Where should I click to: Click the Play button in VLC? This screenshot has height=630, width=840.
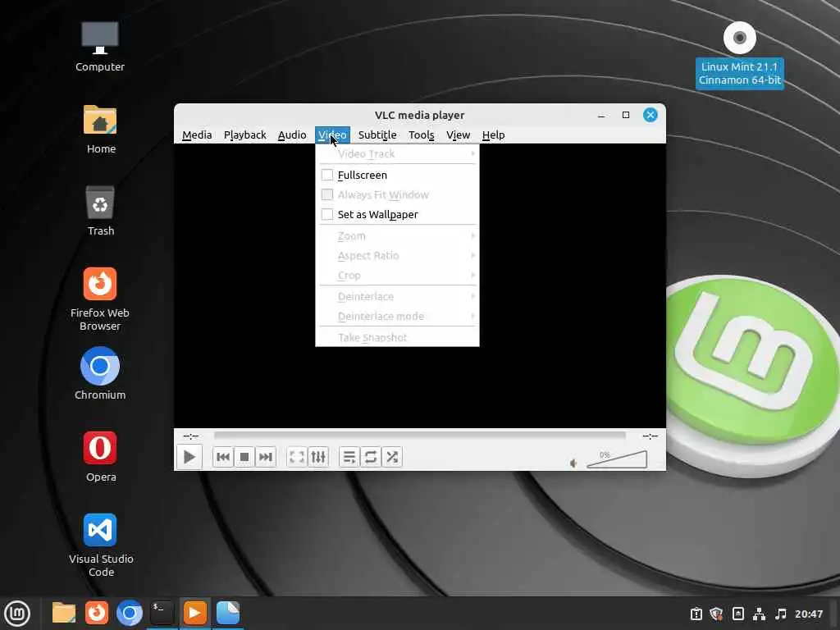189,457
